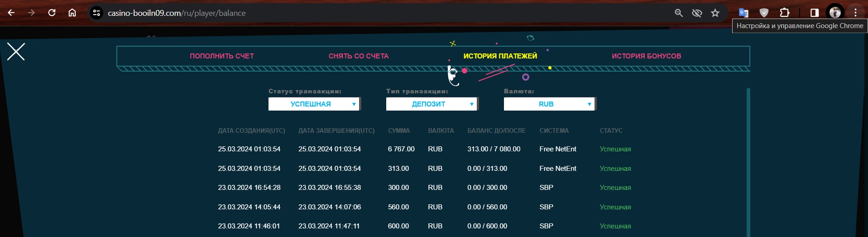
Task: Click the amount 300.00 in sum column
Action: (x=398, y=188)
